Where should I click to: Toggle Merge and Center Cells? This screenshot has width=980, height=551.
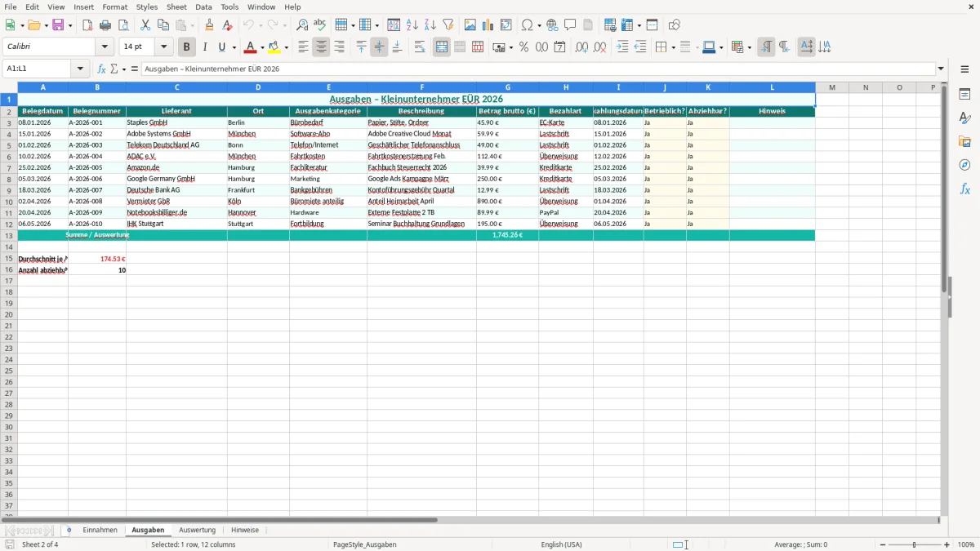[x=442, y=47]
